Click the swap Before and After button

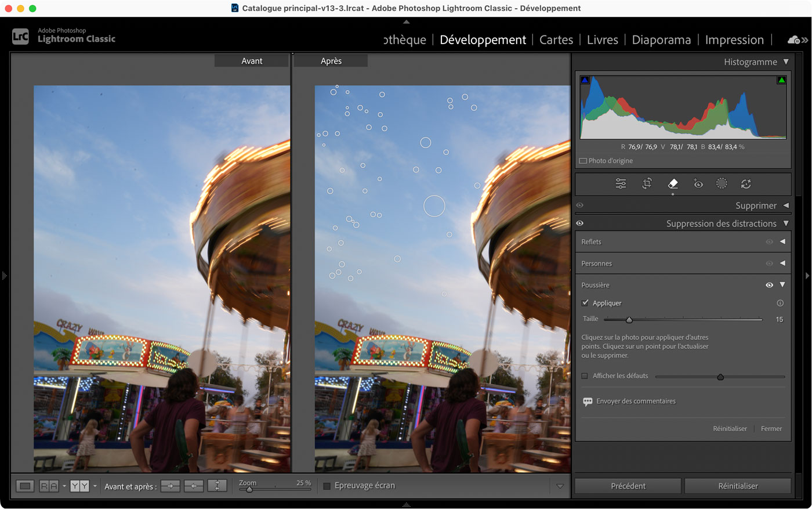click(x=217, y=486)
